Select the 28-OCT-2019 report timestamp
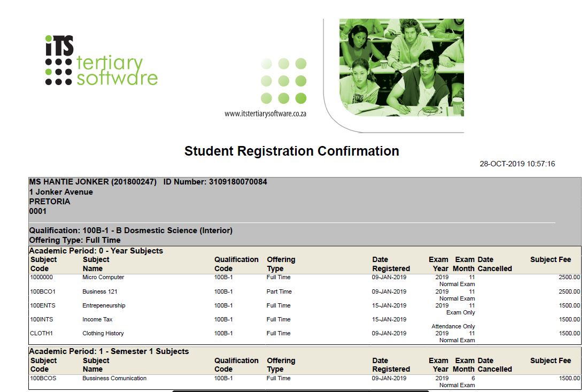This screenshot has height=392, width=587. coord(517,164)
